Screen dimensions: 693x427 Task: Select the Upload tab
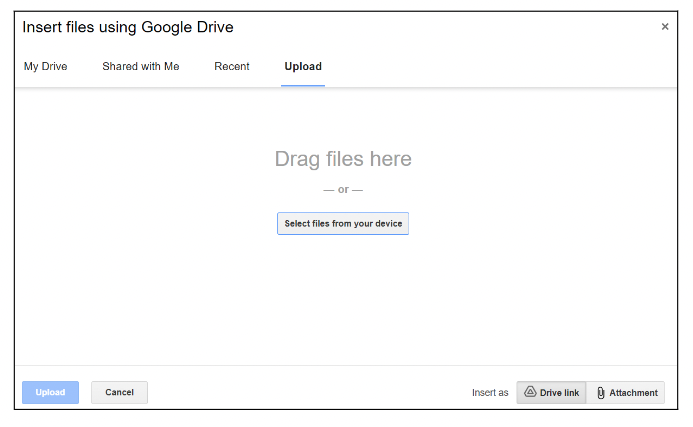[x=303, y=67]
